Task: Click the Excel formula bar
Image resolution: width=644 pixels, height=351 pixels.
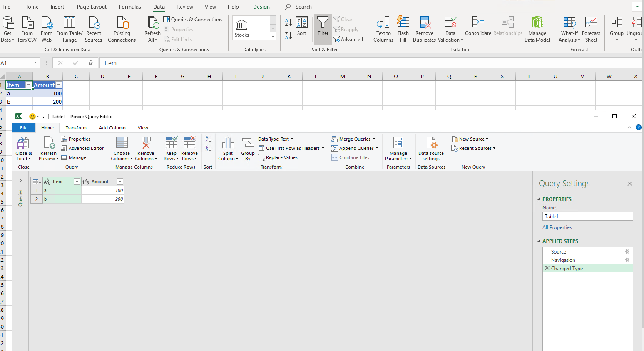Action: [370, 63]
